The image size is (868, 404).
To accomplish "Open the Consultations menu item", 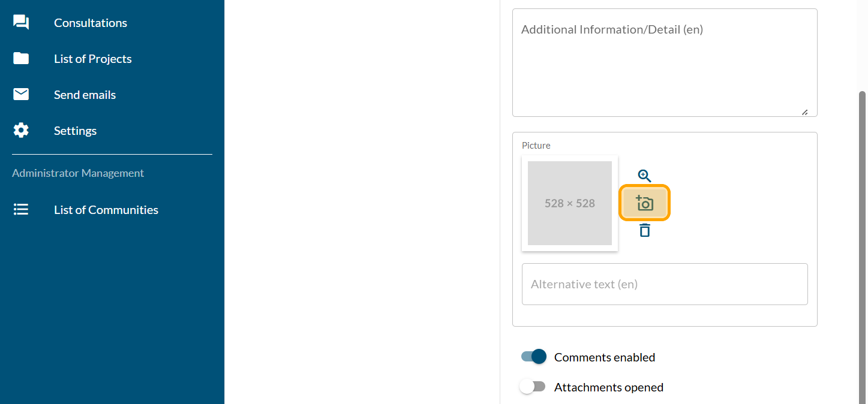I will point(91,23).
